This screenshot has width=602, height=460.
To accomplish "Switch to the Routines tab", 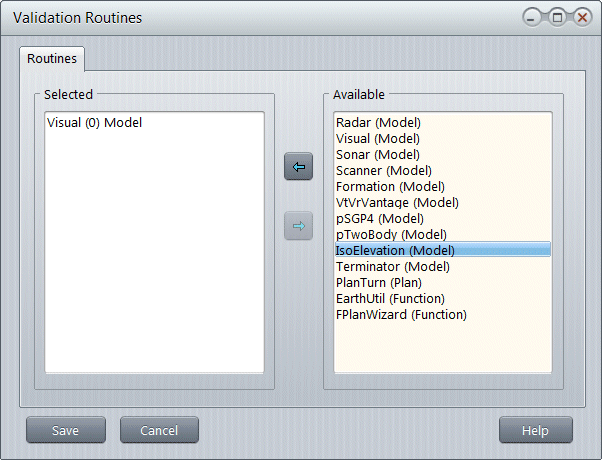I will (52, 59).
